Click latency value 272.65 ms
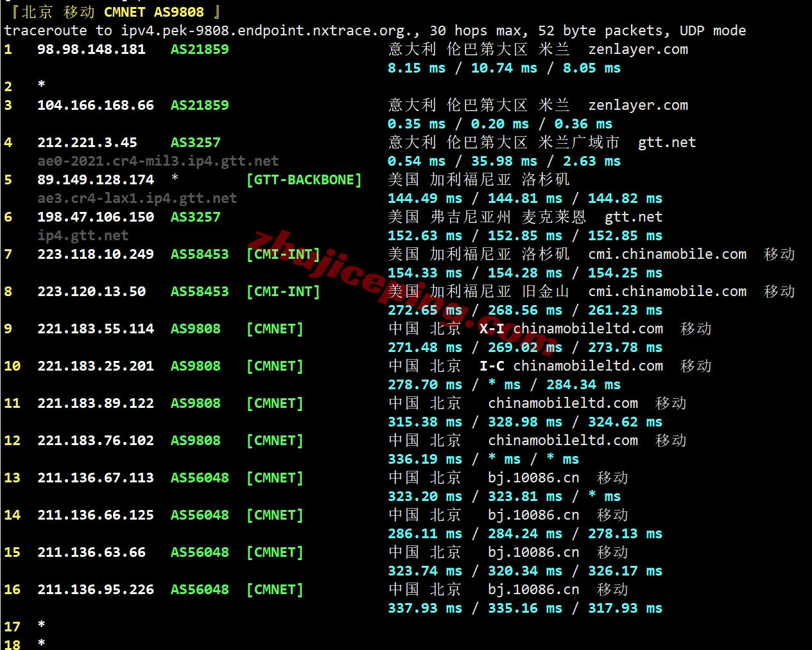Viewport: 812px width, 650px height. pyautogui.click(x=425, y=310)
